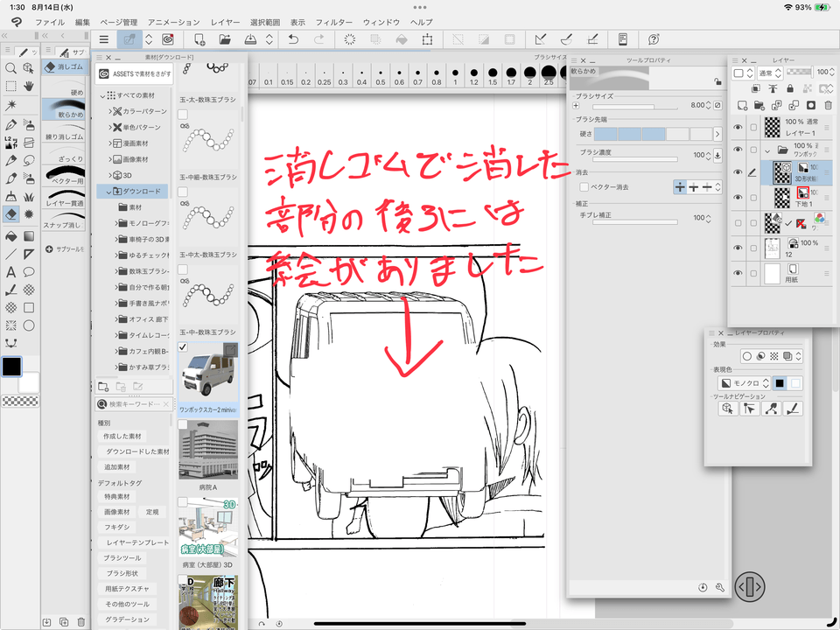Open ファイル menu
Viewport: 840px width, 630px height.
click(50, 22)
